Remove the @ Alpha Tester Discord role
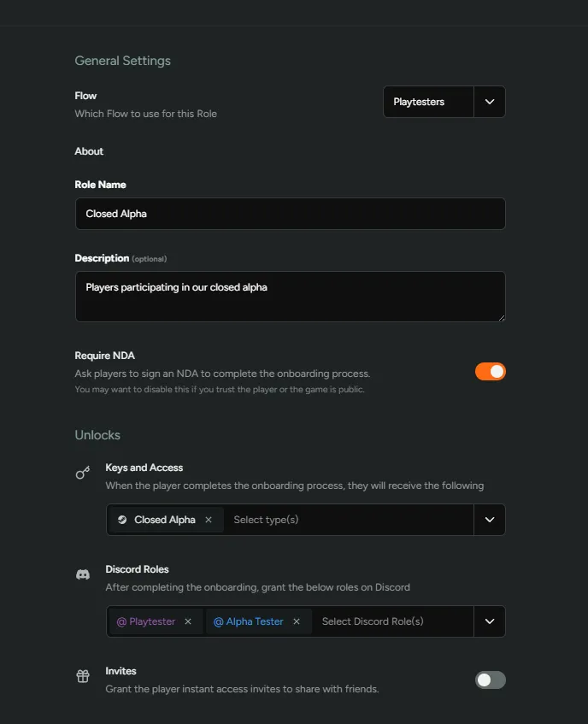The height and width of the screenshot is (724, 588). point(297,621)
